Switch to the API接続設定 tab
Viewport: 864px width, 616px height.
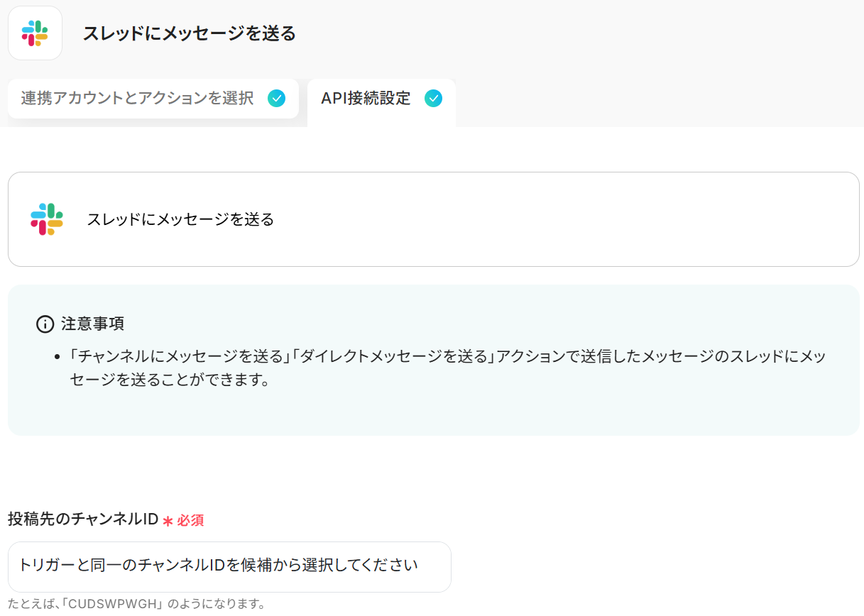pyautogui.click(x=381, y=103)
